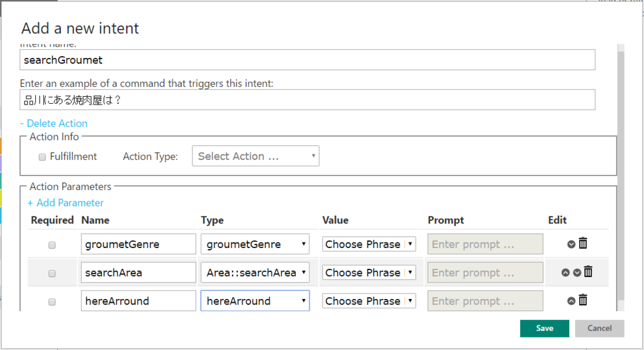
Task: Open the hereArround type dropdown
Action: [255, 301]
